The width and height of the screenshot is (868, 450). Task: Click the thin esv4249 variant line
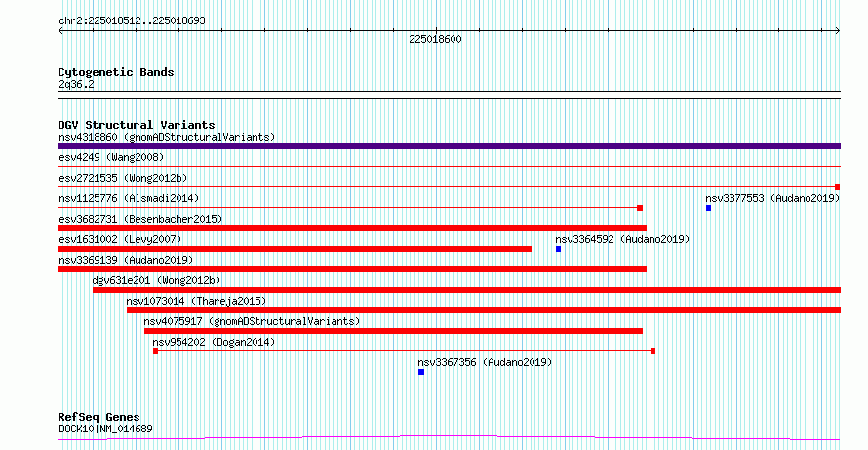[x=449, y=166]
